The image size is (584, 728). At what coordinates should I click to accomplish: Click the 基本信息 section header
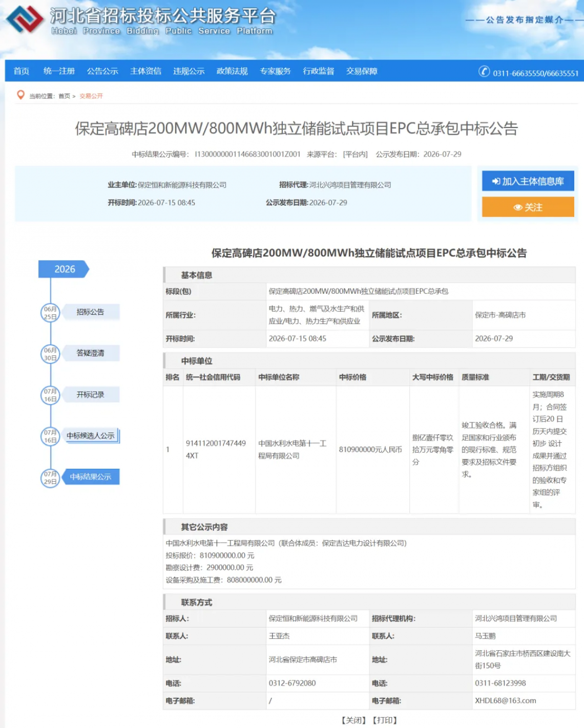[x=369, y=275]
